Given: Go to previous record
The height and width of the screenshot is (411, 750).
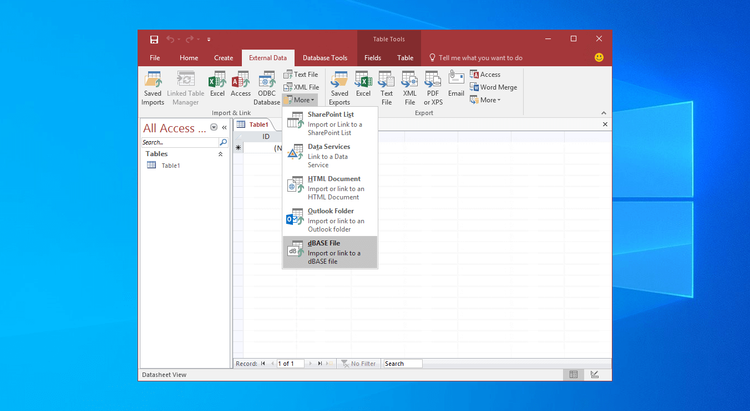Looking at the screenshot, I should click(x=272, y=364).
